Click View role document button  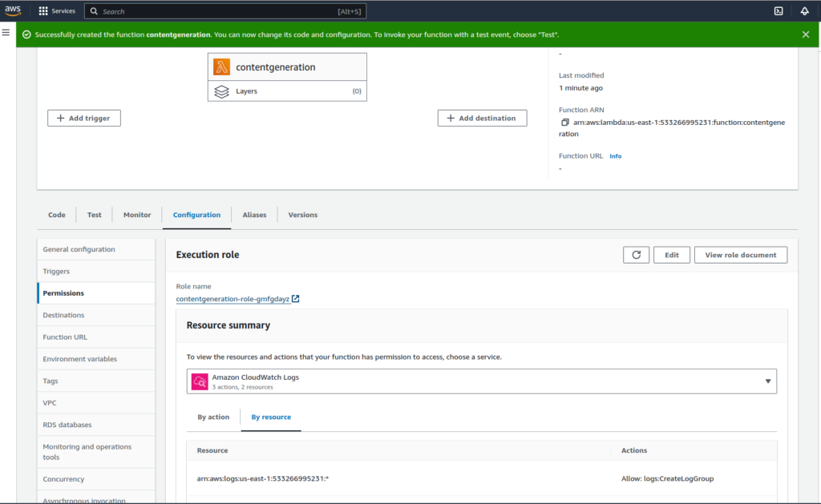[x=740, y=255]
